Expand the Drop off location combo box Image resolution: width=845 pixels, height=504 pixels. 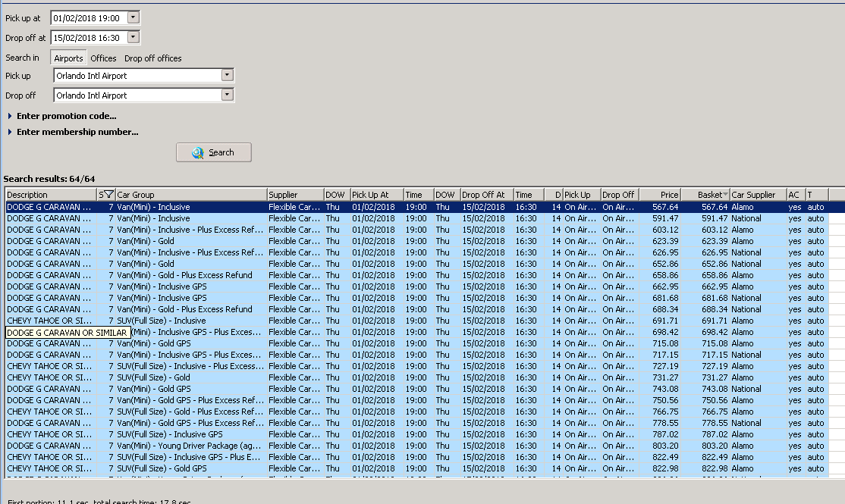coord(228,95)
